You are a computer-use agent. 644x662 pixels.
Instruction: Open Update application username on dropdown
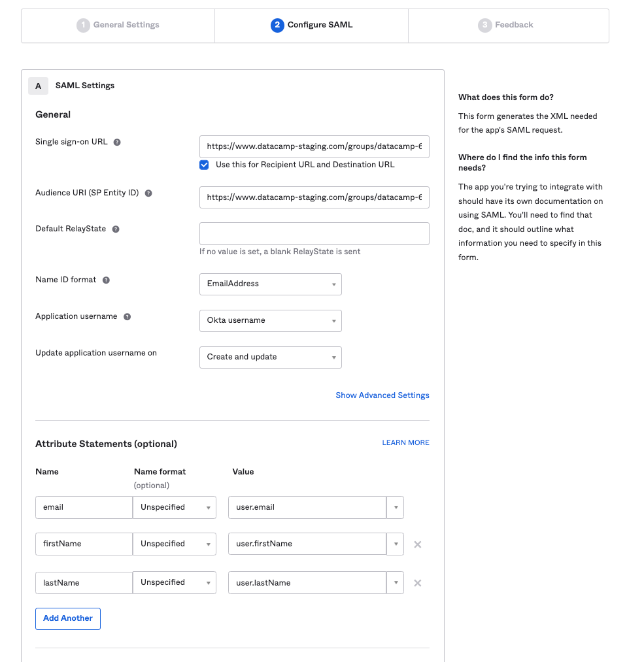(270, 357)
